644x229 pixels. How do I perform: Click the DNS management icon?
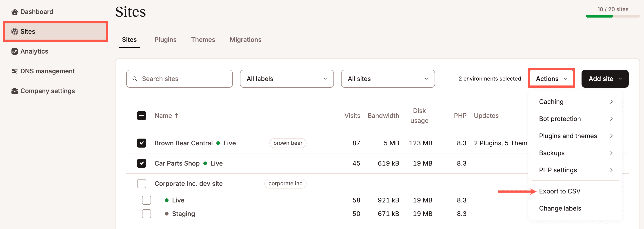[15, 71]
